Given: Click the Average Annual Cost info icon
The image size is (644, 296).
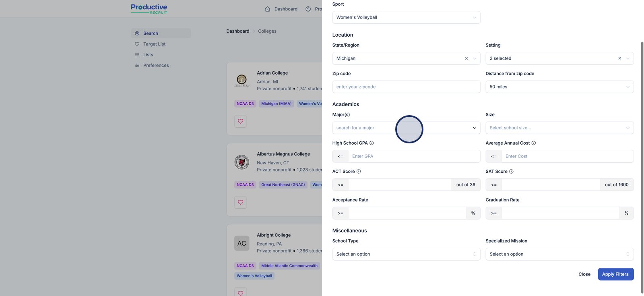Looking at the screenshot, I should (534, 143).
